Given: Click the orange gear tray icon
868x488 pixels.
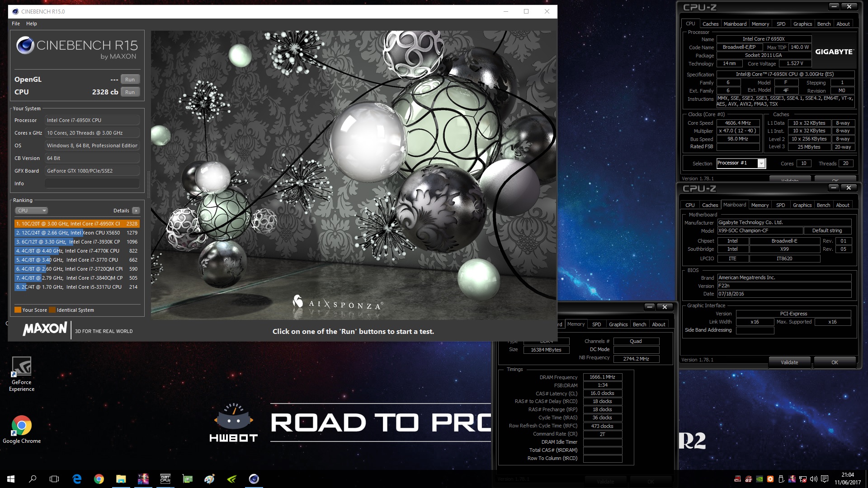Looking at the screenshot, I should click(770, 479).
